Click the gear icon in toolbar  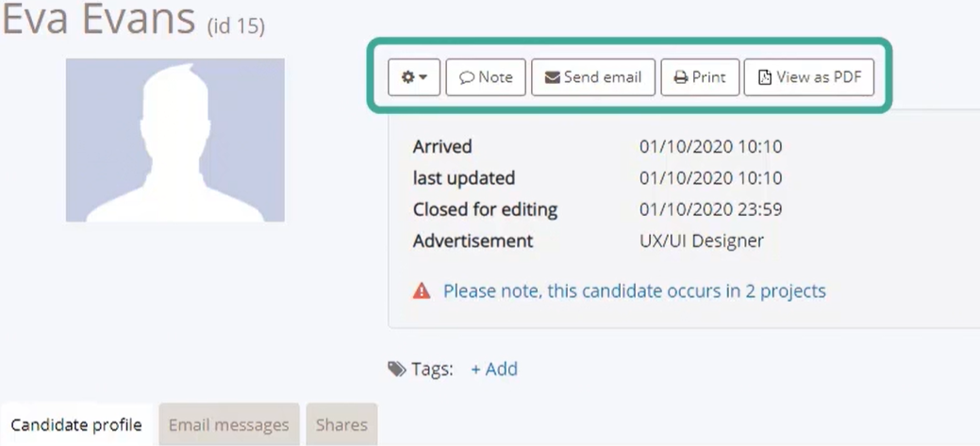[x=407, y=77]
